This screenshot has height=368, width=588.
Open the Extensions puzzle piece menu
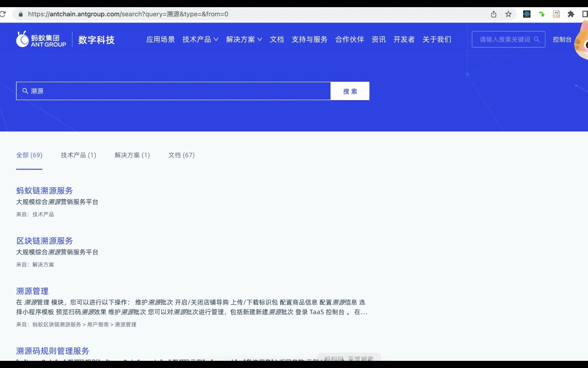(x=571, y=14)
